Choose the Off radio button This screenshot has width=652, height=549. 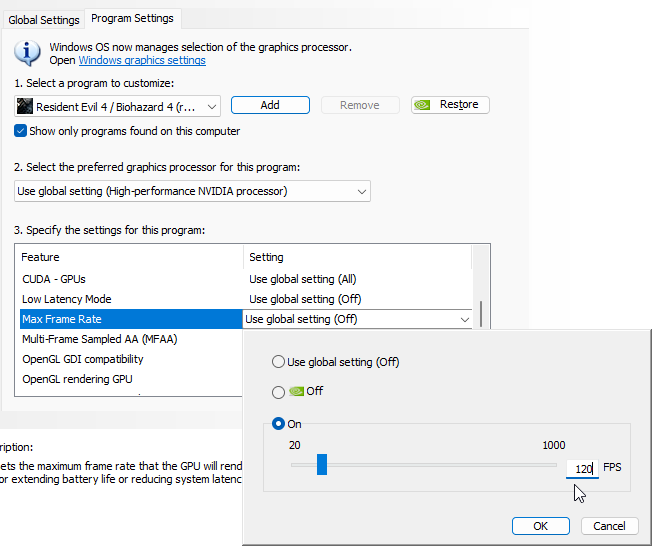(278, 392)
